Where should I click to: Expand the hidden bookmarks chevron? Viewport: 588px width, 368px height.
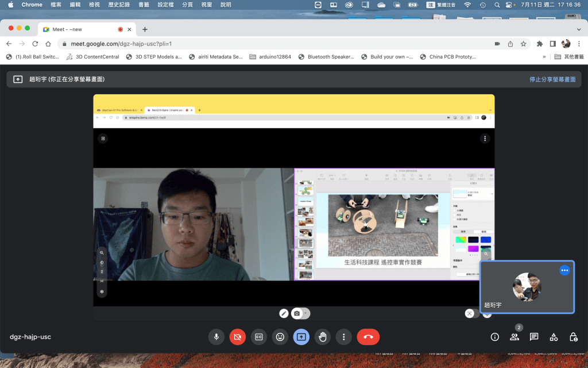point(544,57)
